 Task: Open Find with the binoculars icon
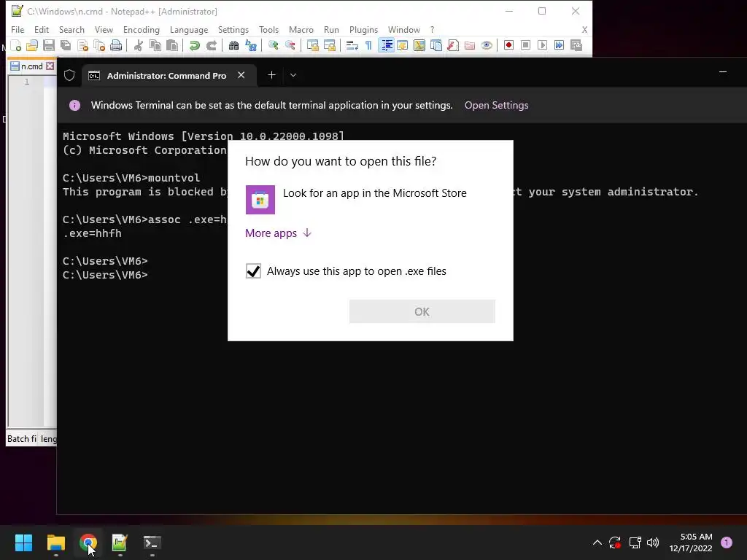233,45
